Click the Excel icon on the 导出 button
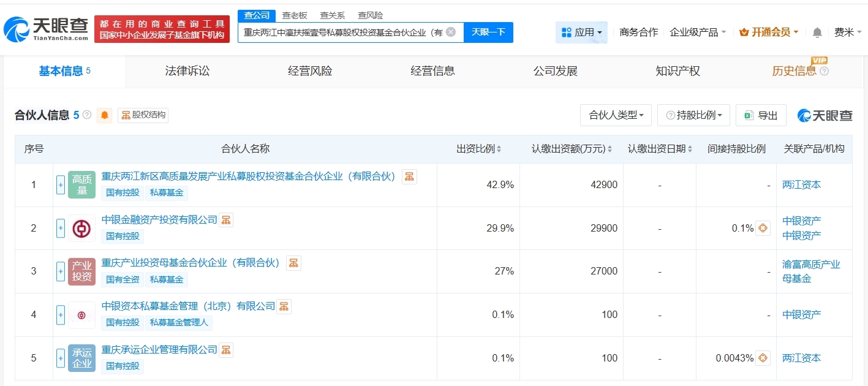Image resolution: width=868 pixels, height=386 pixels. pyautogui.click(x=749, y=115)
